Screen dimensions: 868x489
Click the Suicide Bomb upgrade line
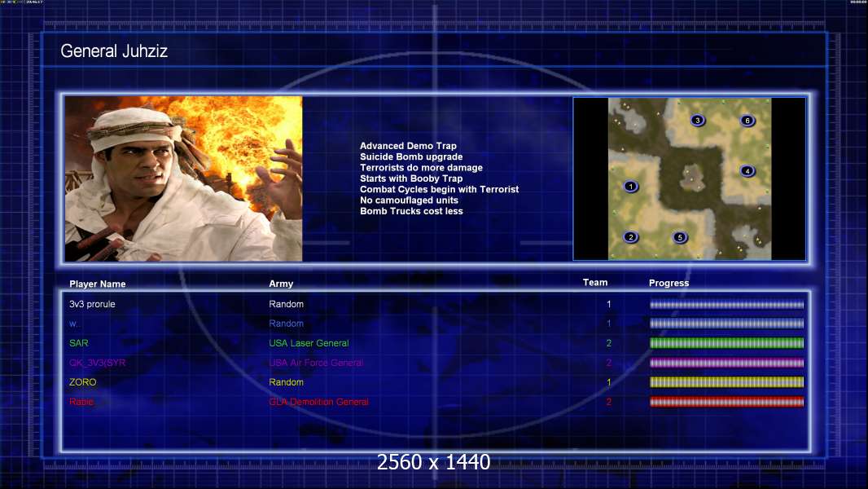coord(411,156)
